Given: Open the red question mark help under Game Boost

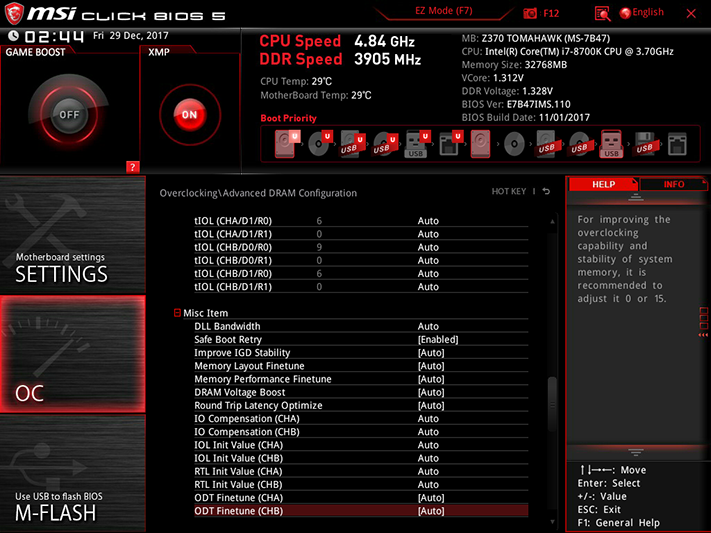Looking at the screenshot, I should [x=132, y=167].
